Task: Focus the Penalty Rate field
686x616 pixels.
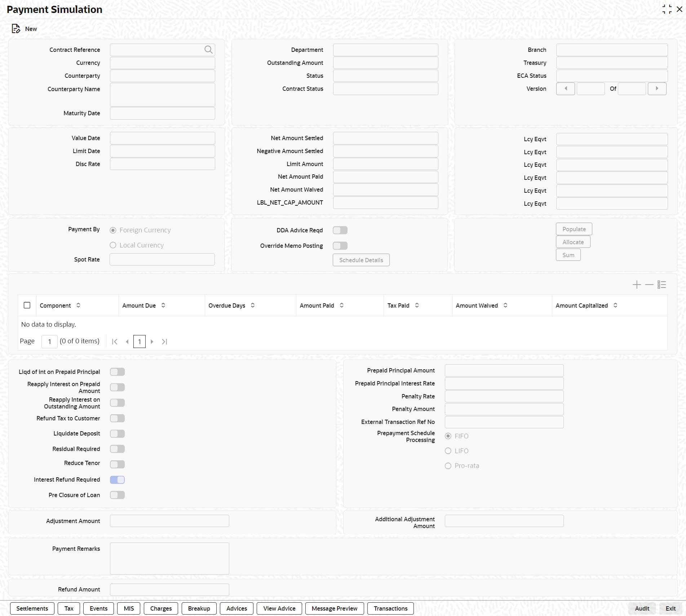Action: coord(504,396)
